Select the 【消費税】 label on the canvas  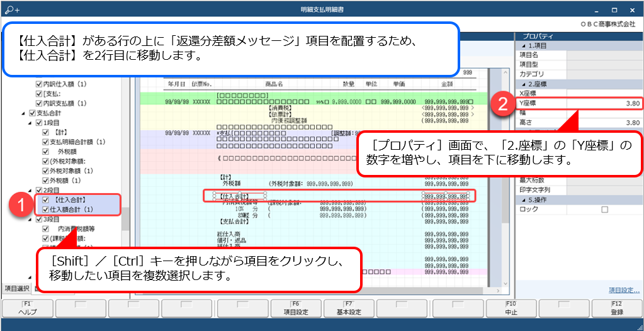pos(279,108)
